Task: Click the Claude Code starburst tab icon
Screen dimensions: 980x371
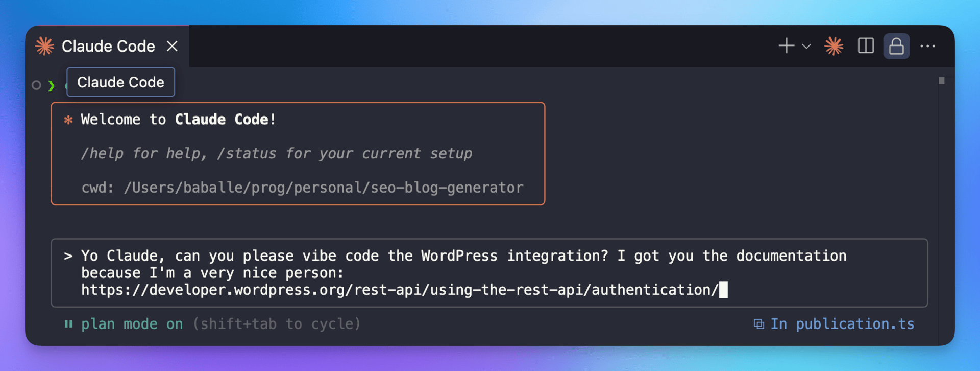Action: (45, 47)
